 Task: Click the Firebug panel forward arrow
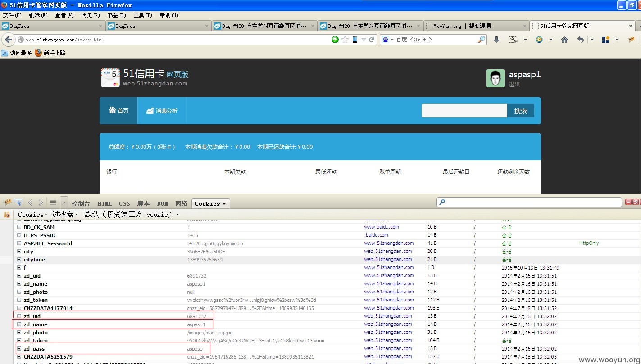tap(41, 203)
